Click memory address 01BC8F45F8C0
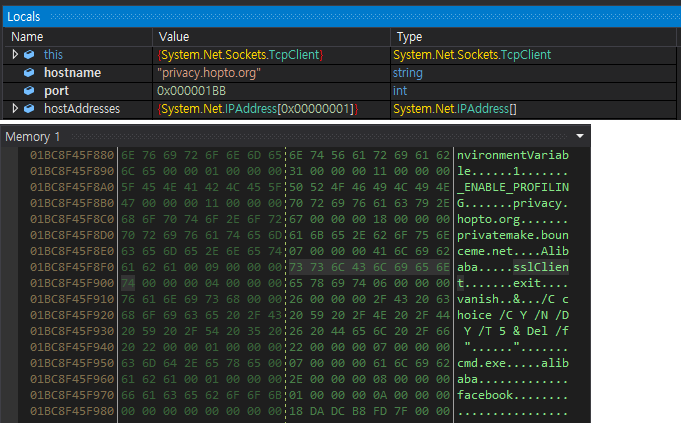 (72, 219)
